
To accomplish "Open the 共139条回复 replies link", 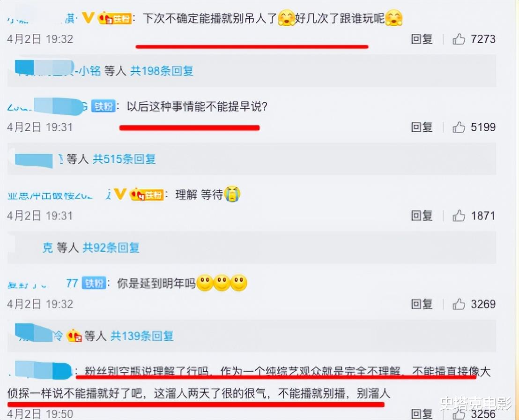I will coord(142,336).
